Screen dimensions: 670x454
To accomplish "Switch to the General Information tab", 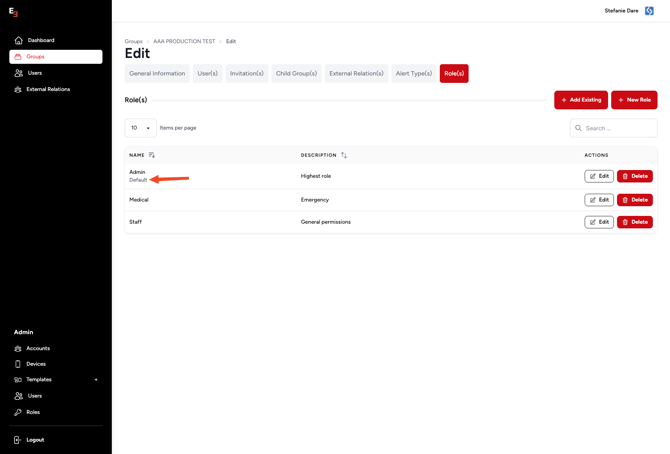I will pos(157,73).
